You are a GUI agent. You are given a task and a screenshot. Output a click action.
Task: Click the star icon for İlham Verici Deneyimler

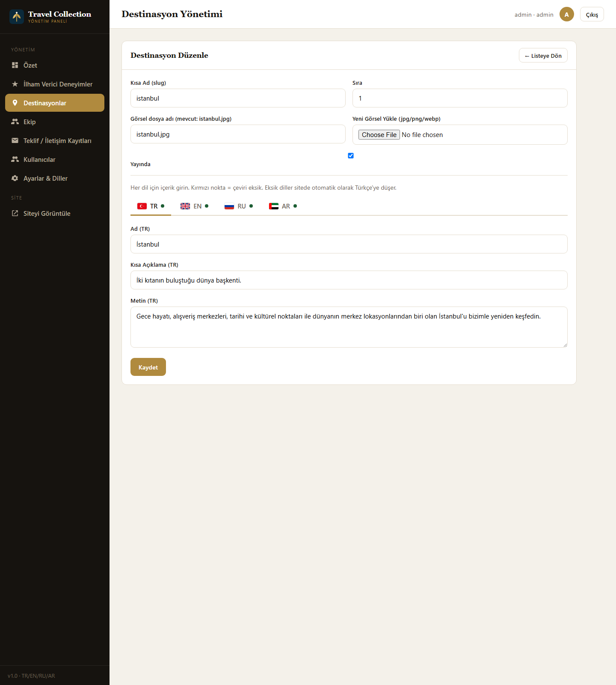(x=15, y=84)
